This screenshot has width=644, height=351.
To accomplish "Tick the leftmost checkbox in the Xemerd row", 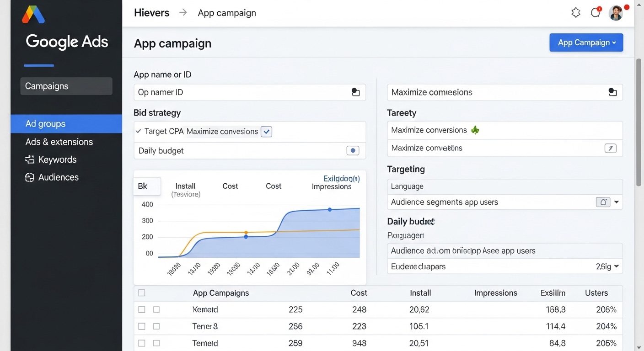I will pyautogui.click(x=142, y=309).
